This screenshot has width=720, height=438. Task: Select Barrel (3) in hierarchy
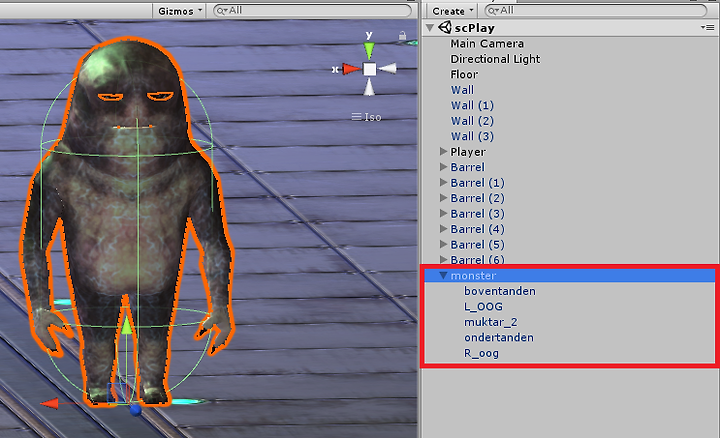(477, 214)
